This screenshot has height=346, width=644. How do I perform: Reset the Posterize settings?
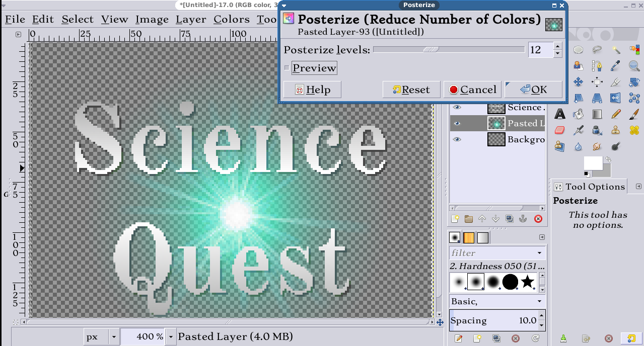point(411,89)
